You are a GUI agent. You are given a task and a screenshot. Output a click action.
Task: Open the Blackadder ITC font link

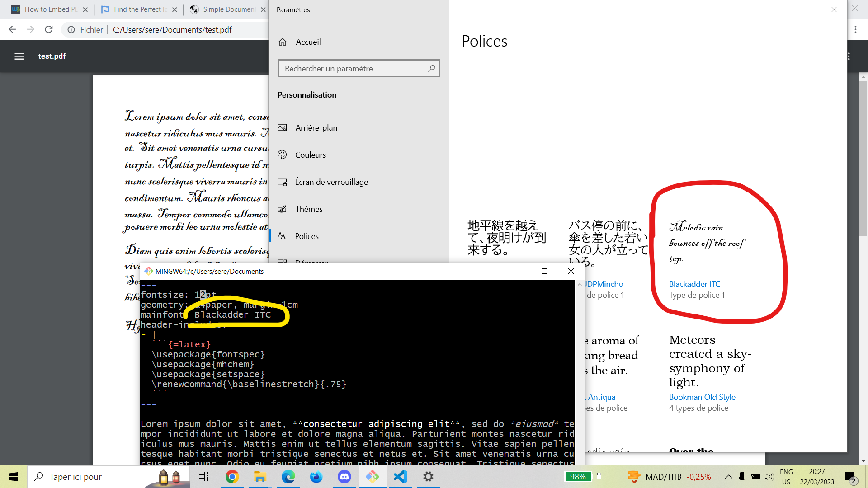coord(694,284)
